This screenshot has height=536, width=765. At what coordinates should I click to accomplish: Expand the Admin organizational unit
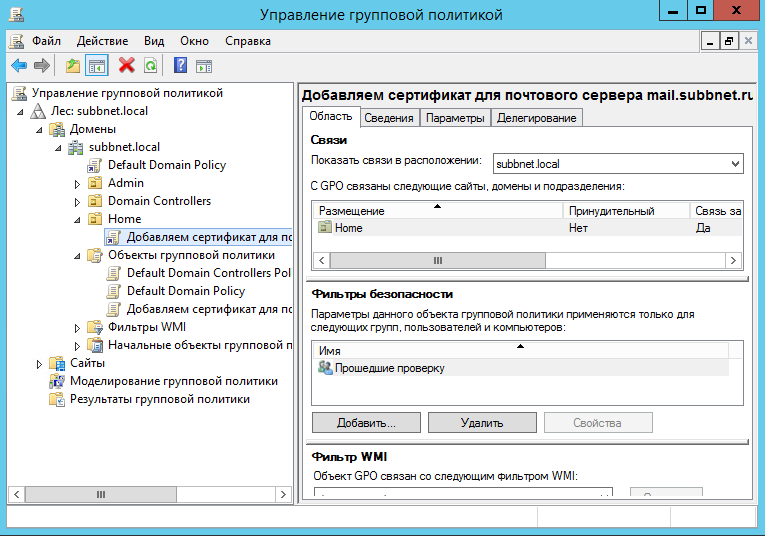pyautogui.click(x=78, y=184)
